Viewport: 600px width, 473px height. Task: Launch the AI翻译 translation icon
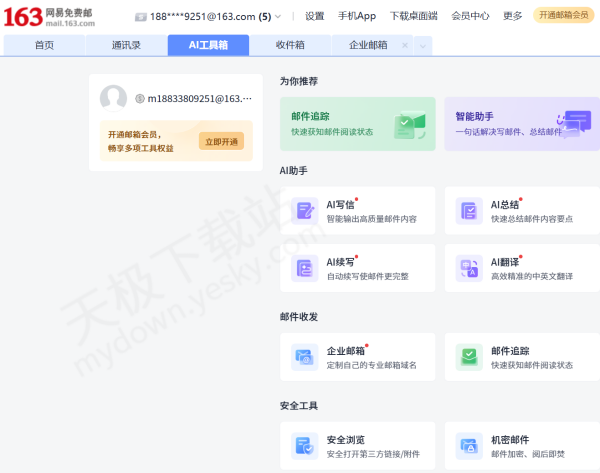[x=468, y=269]
